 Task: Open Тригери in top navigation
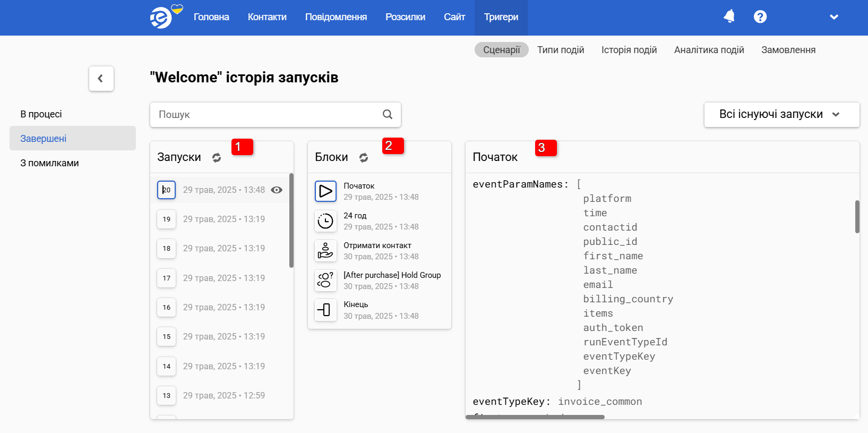point(501,18)
